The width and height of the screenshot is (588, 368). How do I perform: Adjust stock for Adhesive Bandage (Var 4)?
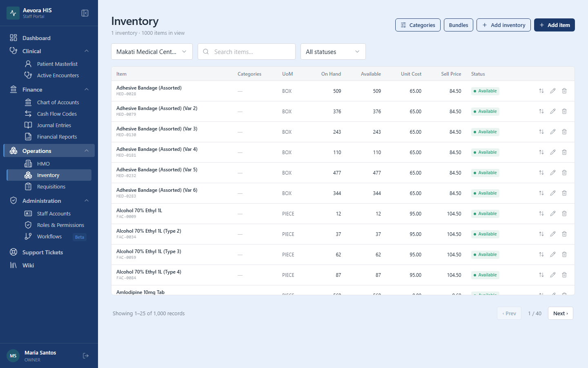541,152
